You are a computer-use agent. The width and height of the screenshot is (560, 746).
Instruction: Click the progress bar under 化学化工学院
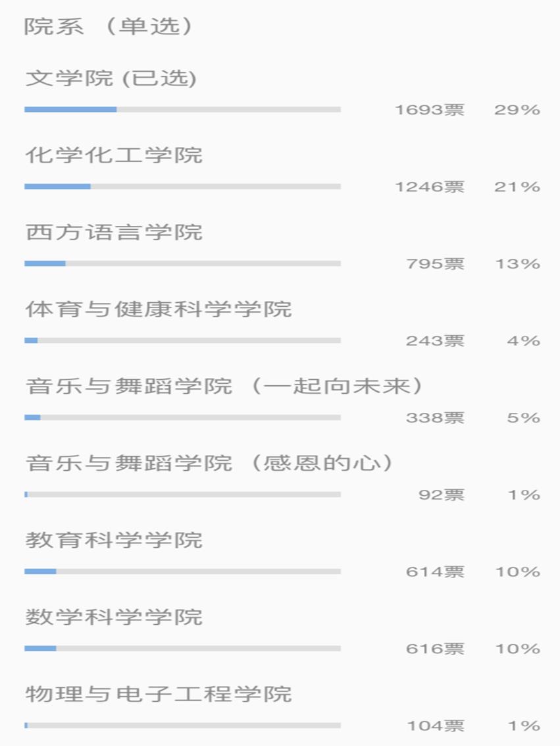pos(182,186)
